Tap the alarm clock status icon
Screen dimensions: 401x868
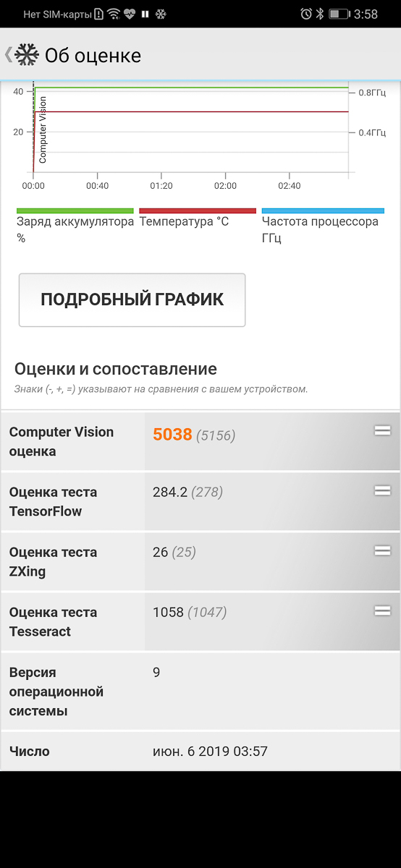pyautogui.click(x=306, y=14)
